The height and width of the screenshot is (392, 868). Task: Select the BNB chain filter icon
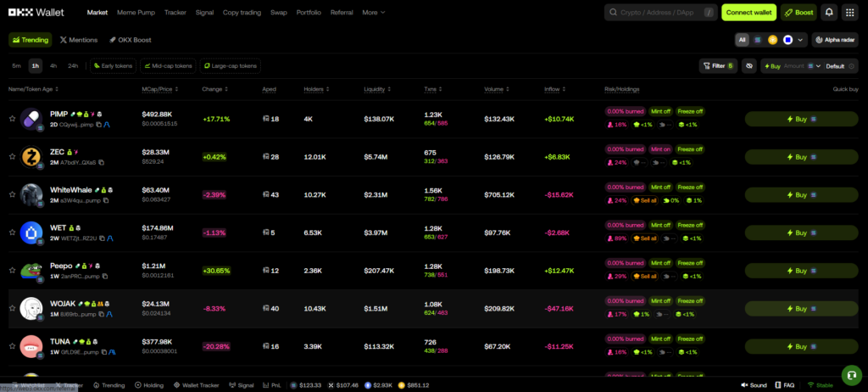[x=772, y=39]
